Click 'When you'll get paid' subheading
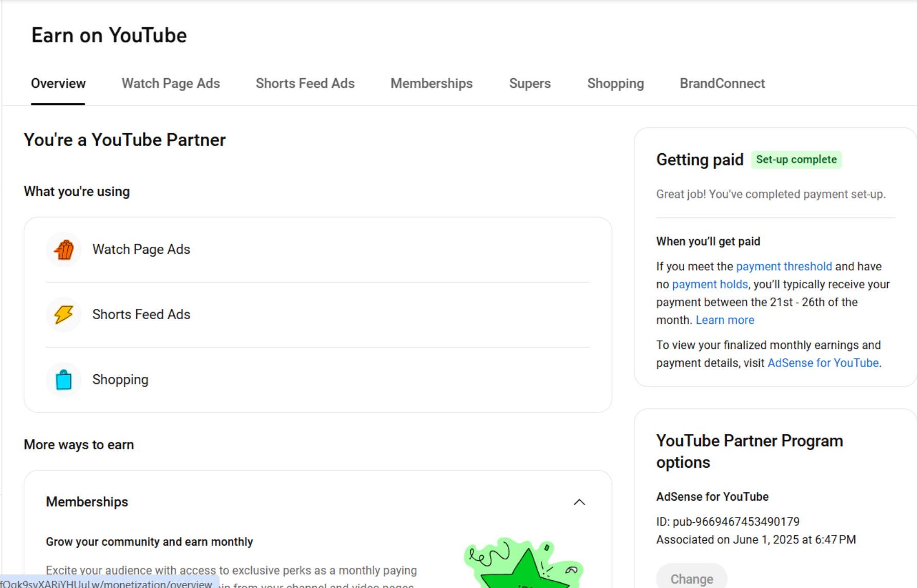917x588 pixels. [708, 242]
